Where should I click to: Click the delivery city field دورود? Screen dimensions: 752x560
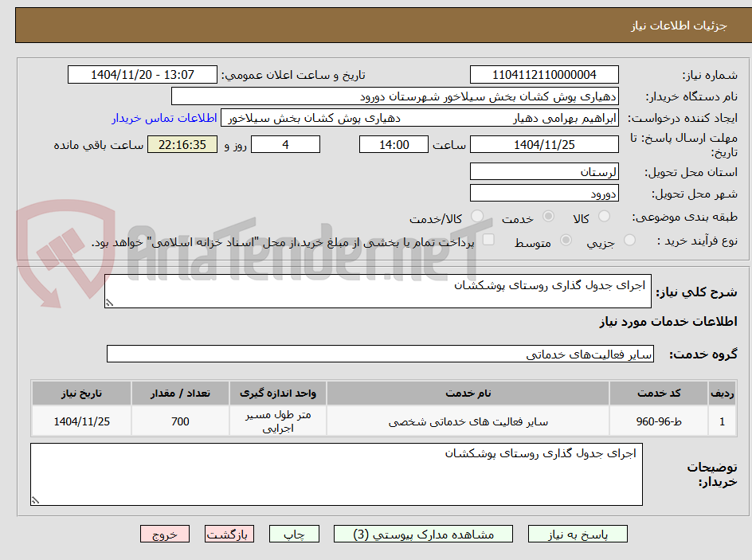pos(544,194)
